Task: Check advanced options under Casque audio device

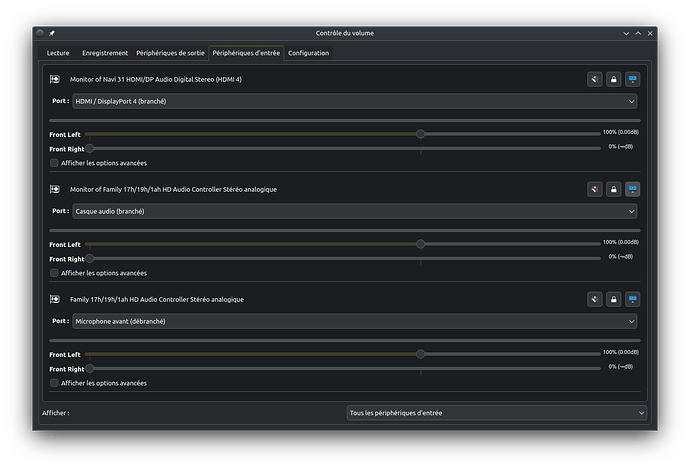Action: pos(54,272)
